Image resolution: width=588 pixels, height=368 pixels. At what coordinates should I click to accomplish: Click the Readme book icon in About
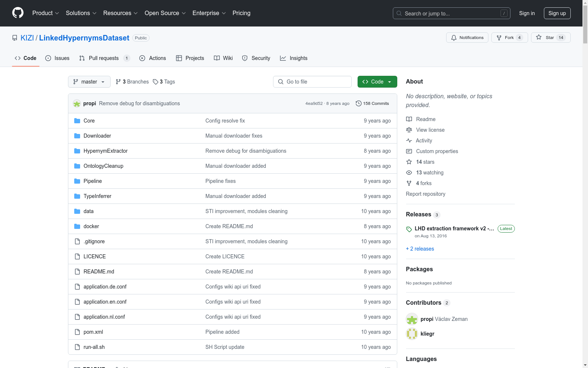click(409, 119)
